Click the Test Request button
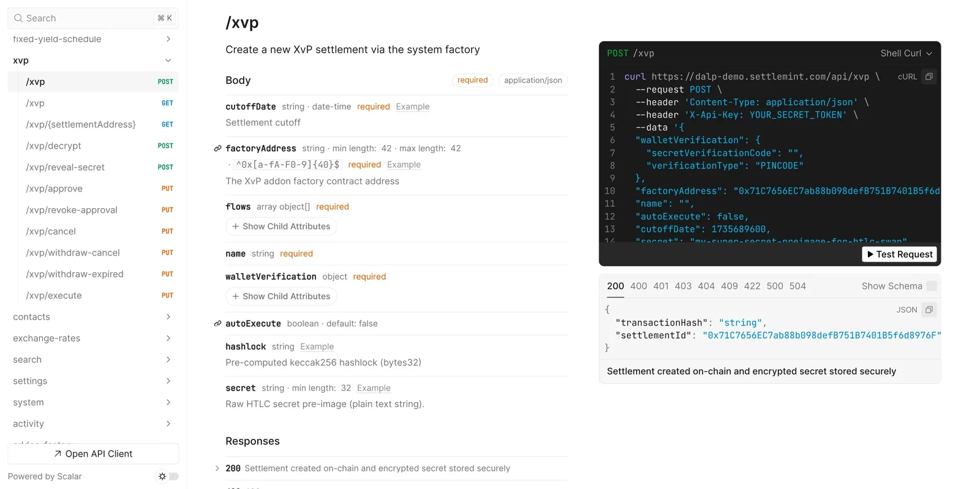This screenshot has height=489, width=980. 899,254
